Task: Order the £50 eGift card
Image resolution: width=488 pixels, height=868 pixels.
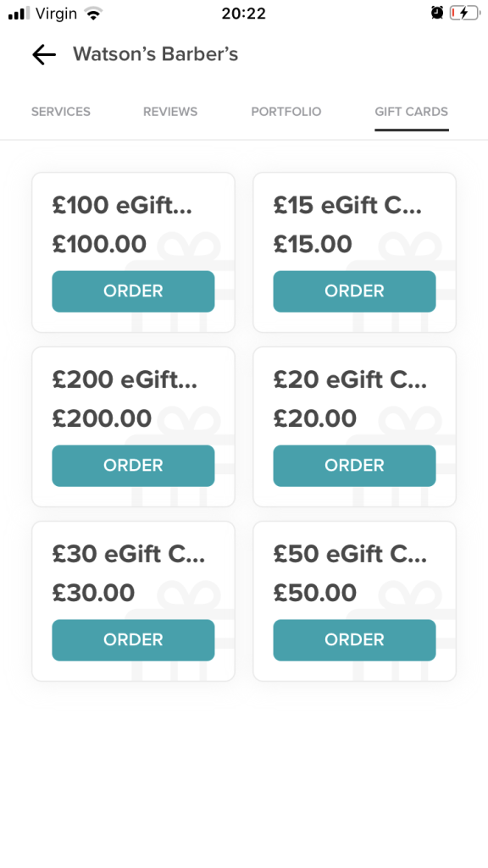Action: click(x=354, y=640)
